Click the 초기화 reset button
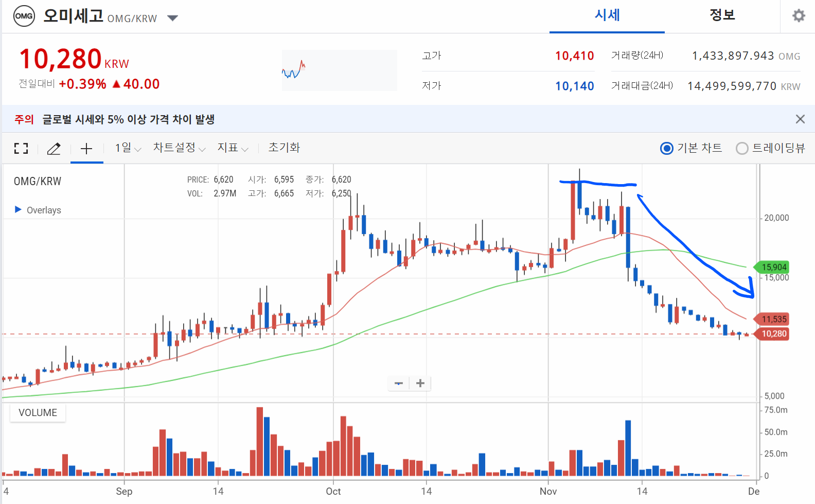 (284, 148)
